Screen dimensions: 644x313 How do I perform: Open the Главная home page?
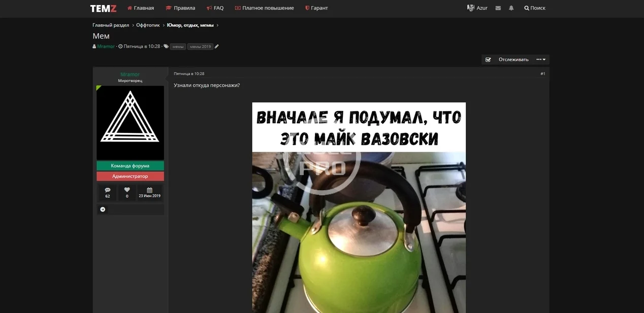click(x=141, y=8)
